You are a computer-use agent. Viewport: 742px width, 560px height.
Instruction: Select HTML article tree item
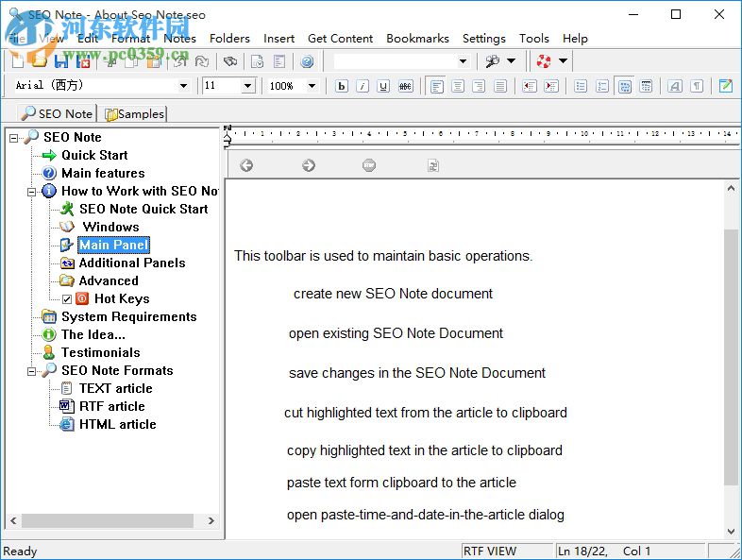(117, 425)
